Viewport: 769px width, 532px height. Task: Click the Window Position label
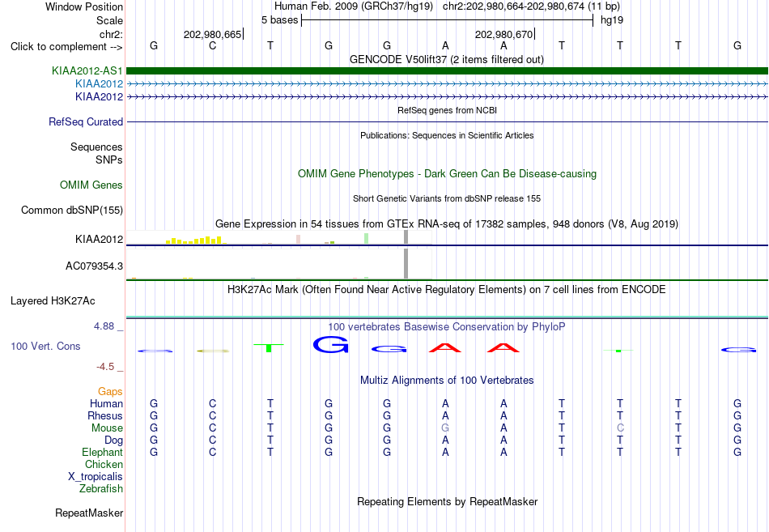pyautogui.click(x=84, y=6)
